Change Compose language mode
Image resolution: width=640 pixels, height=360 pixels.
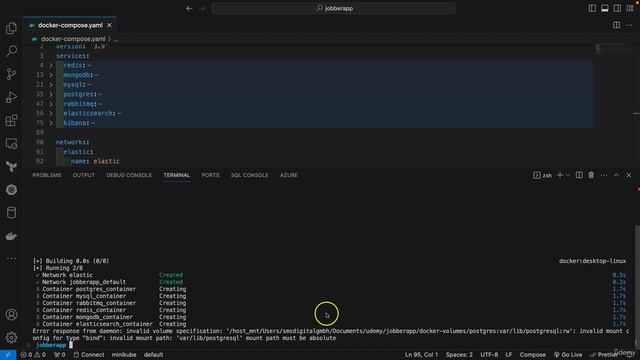coord(533,355)
